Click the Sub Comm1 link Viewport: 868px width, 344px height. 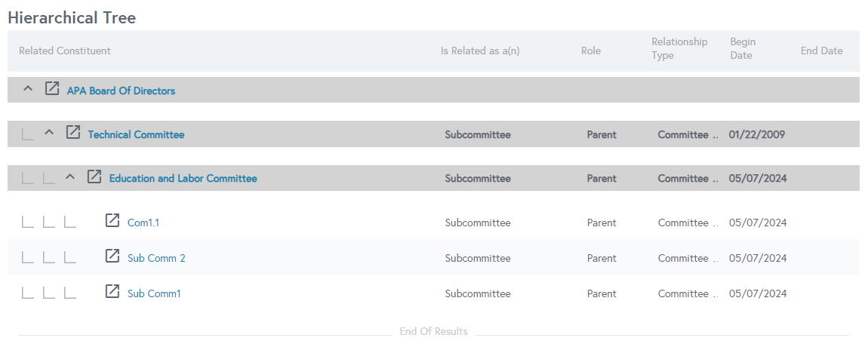pos(155,293)
